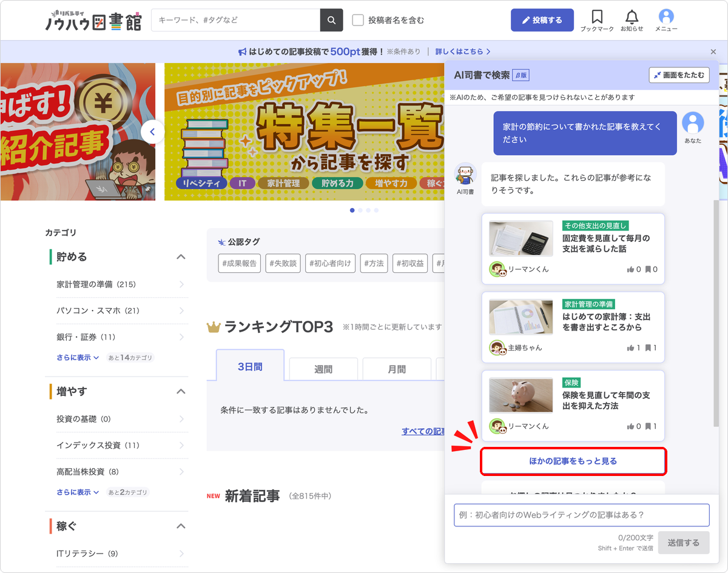Collapse the 稼ぐ category section

(x=181, y=526)
